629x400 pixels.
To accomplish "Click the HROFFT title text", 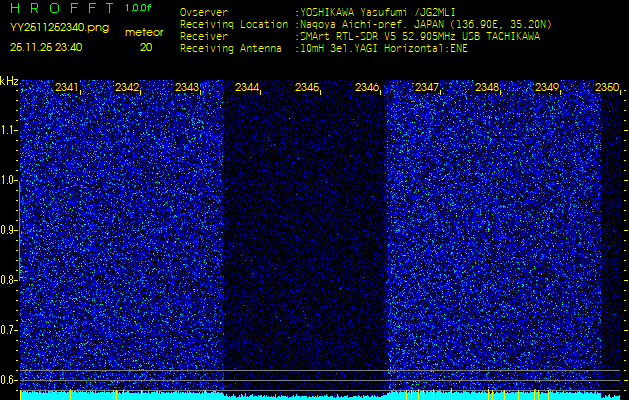I will point(62,8).
